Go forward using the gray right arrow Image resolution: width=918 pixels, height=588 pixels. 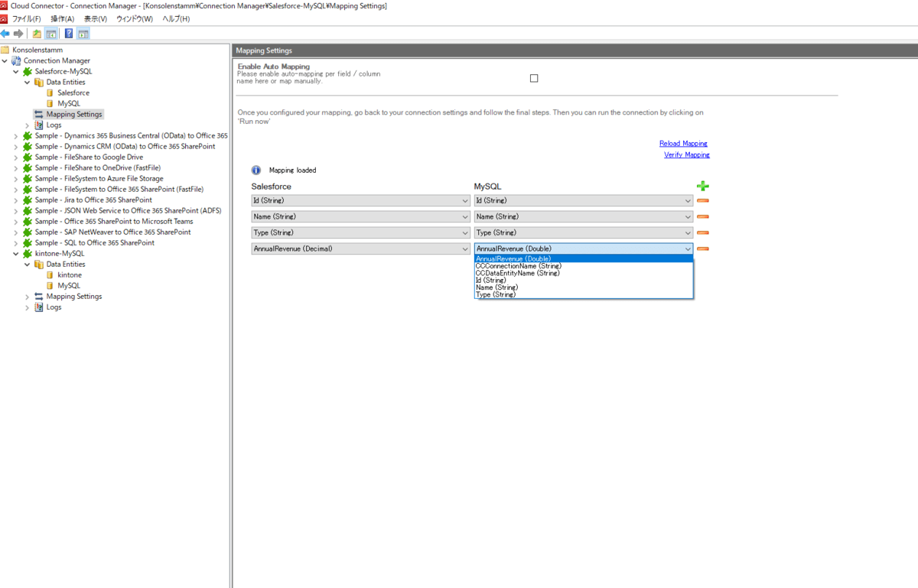pos(18,34)
